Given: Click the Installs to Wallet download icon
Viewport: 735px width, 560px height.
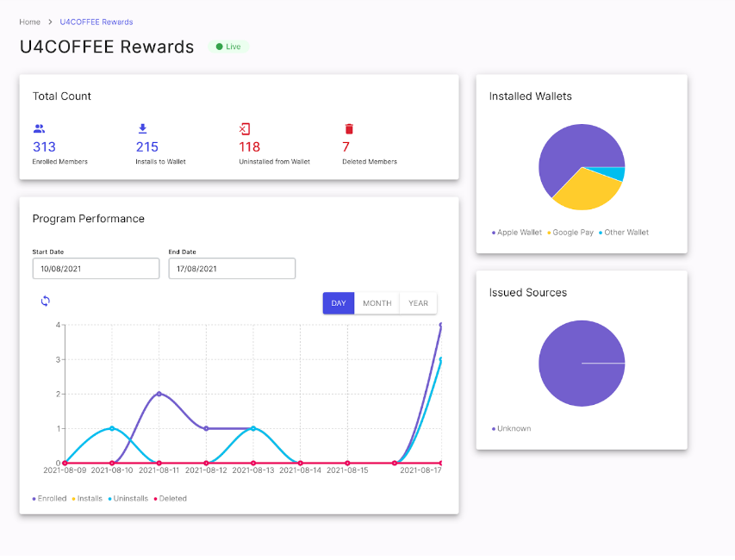Looking at the screenshot, I should coord(142,128).
